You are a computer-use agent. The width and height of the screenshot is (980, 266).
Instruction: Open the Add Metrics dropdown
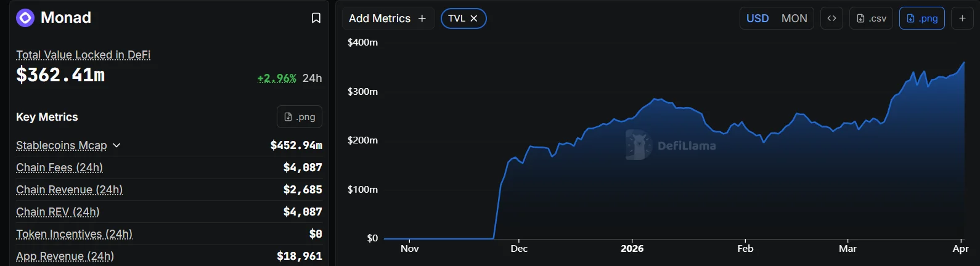[x=388, y=18]
